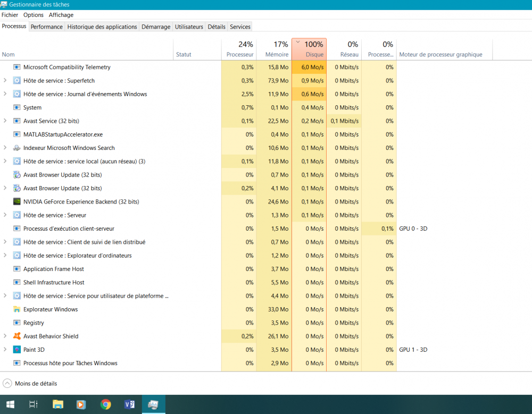Image resolution: width=532 pixels, height=414 pixels.
Task: Expand the Hôte de service : Superfetch row
Action: (5, 81)
